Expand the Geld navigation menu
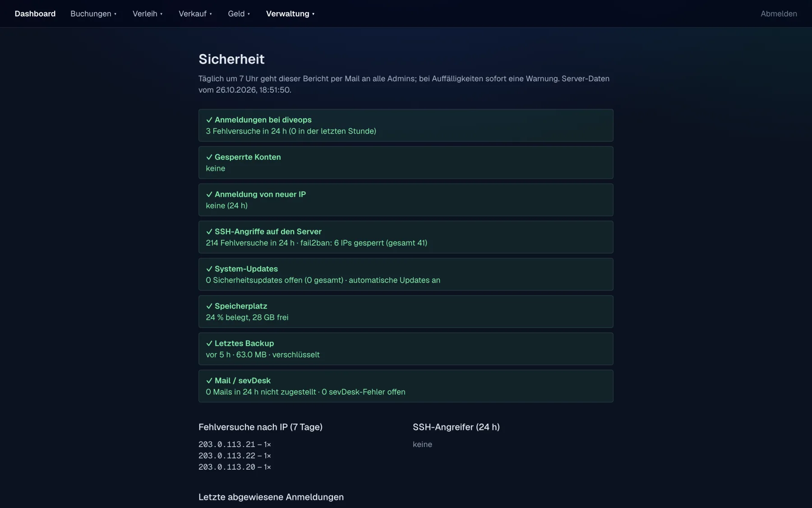Screen dimensions: 812x508 coord(239,14)
